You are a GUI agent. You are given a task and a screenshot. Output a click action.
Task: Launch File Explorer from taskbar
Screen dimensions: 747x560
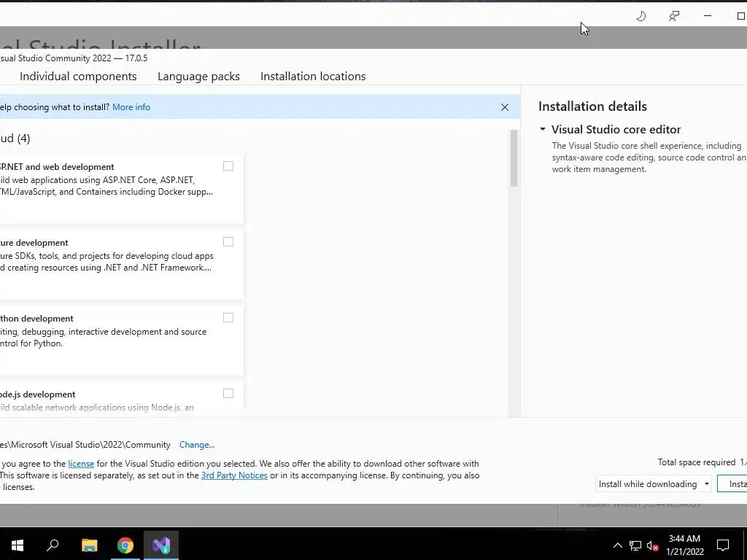89,545
